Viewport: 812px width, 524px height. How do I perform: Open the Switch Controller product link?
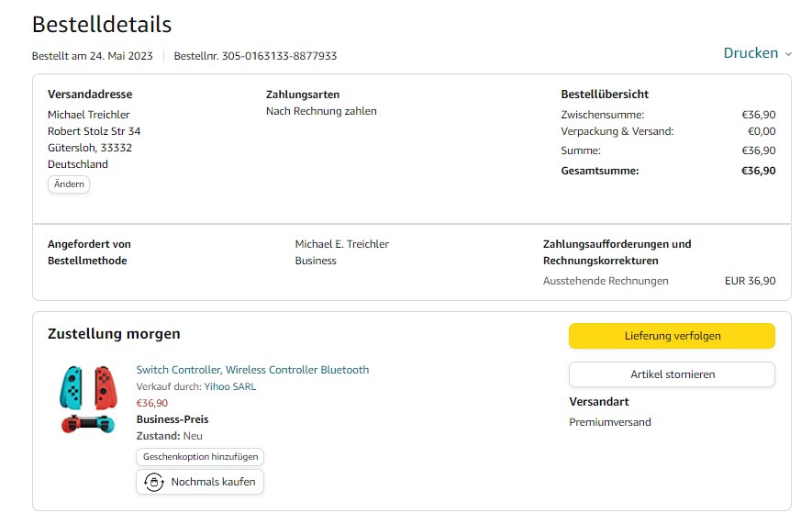click(252, 370)
